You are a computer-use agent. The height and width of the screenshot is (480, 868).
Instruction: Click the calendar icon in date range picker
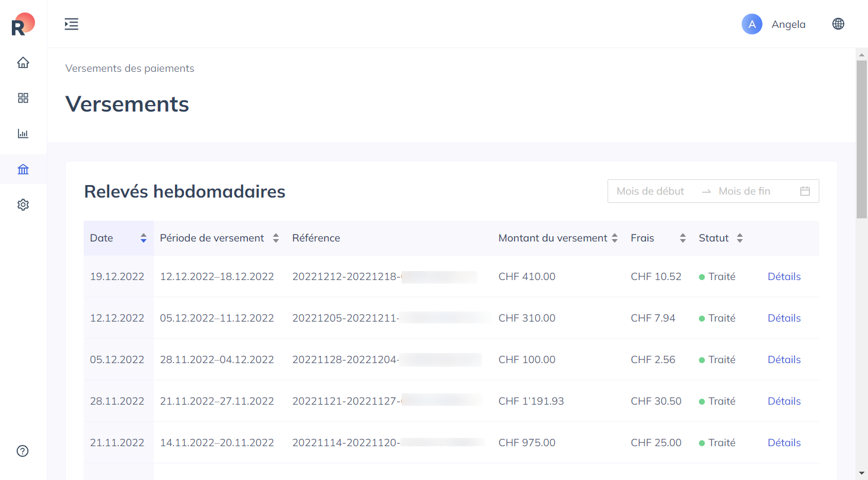(805, 191)
